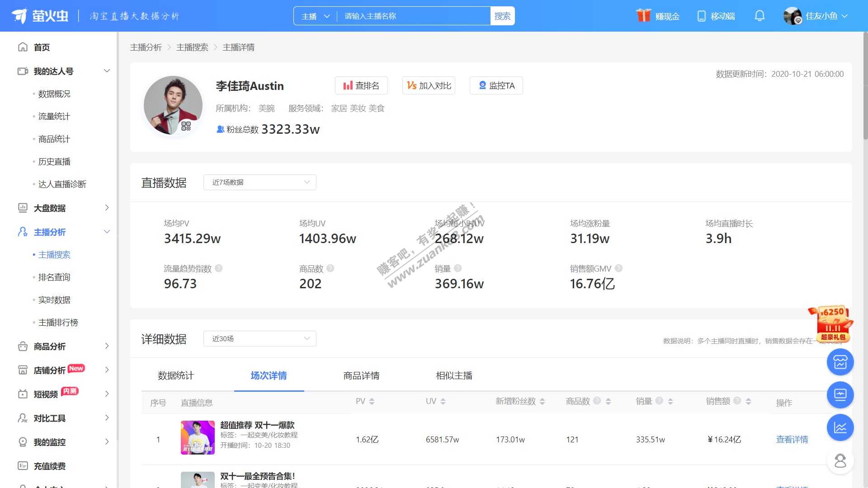
Task: Click the help icon beside 销量 in live stats
Action: [x=458, y=268]
